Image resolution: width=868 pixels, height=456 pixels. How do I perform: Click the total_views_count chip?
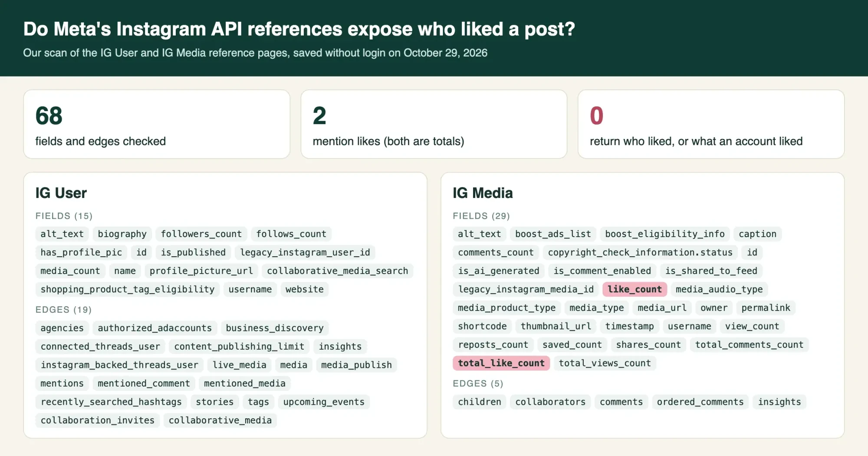(x=605, y=363)
